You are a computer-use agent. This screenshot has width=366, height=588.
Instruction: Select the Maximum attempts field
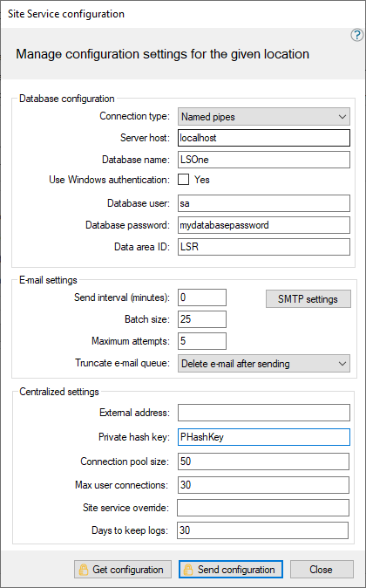point(202,341)
